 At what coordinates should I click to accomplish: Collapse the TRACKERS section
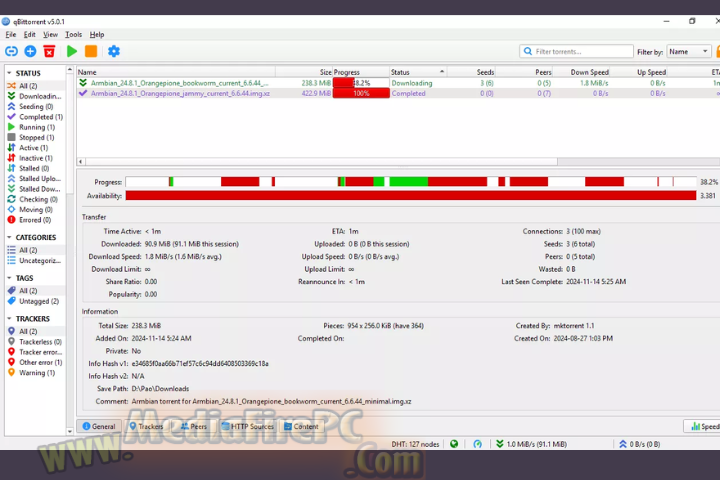pyautogui.click(x=9, y=319)
